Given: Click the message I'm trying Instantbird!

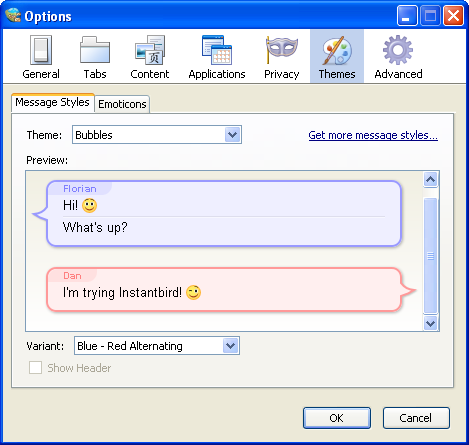Looking at the screenshot, I should (x=122, y=293).
